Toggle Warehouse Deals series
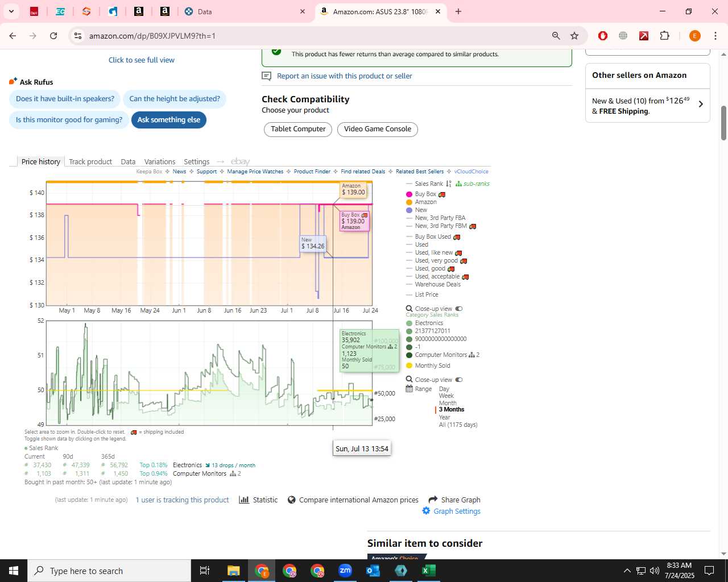 pyautogui.click(x=433, y=284)
